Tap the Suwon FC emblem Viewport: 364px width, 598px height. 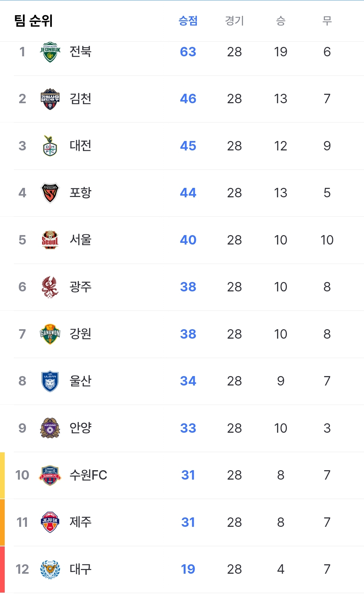pos(50,475)
